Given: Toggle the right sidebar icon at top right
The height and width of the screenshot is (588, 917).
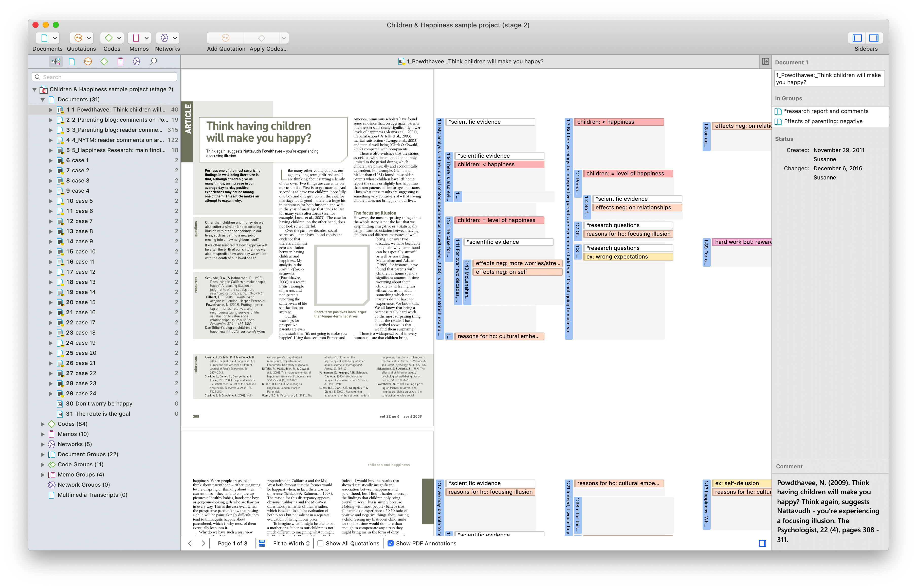Looking at the screenshot, I should (x=874, y=38).
